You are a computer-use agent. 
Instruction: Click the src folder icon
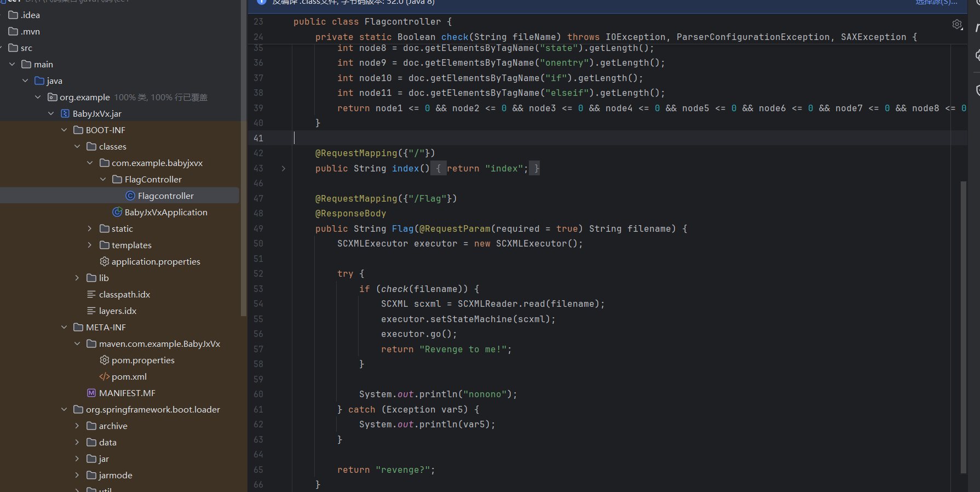14,48
